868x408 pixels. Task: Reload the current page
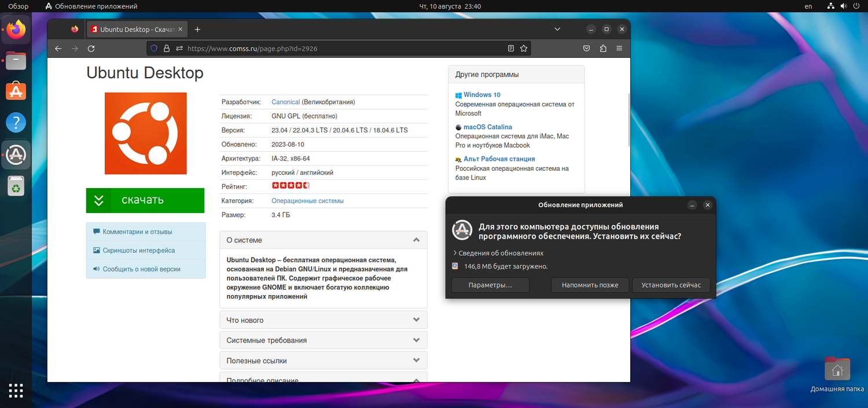click(x=91, y=49)
